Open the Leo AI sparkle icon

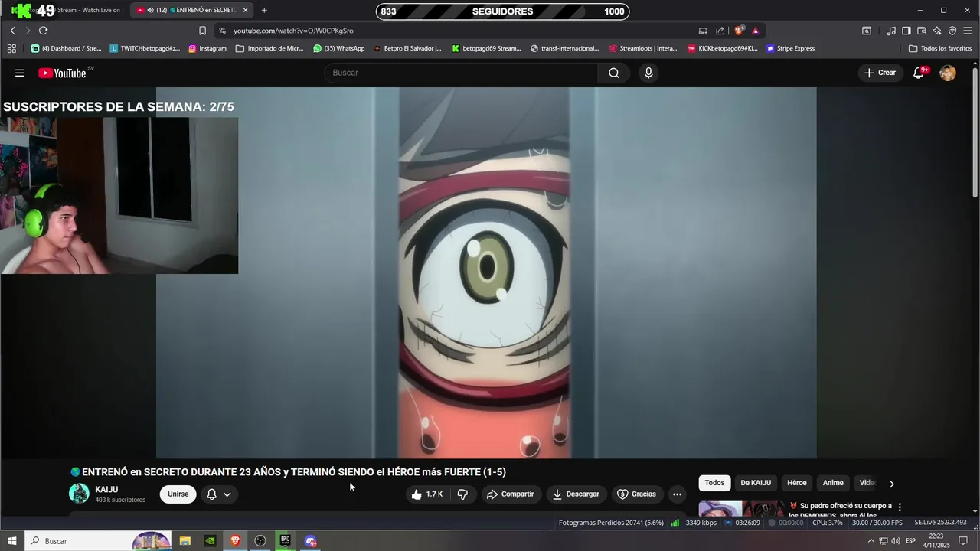[937, 31]
